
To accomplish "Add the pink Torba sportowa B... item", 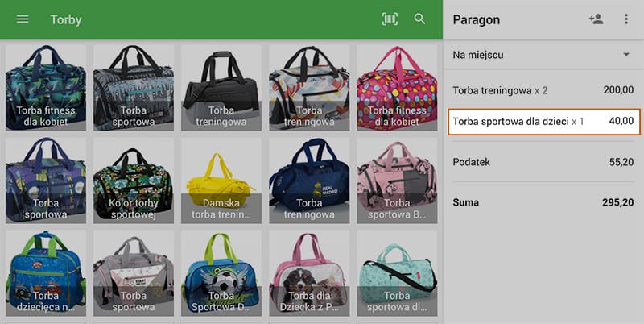I will tap(397, 180).
